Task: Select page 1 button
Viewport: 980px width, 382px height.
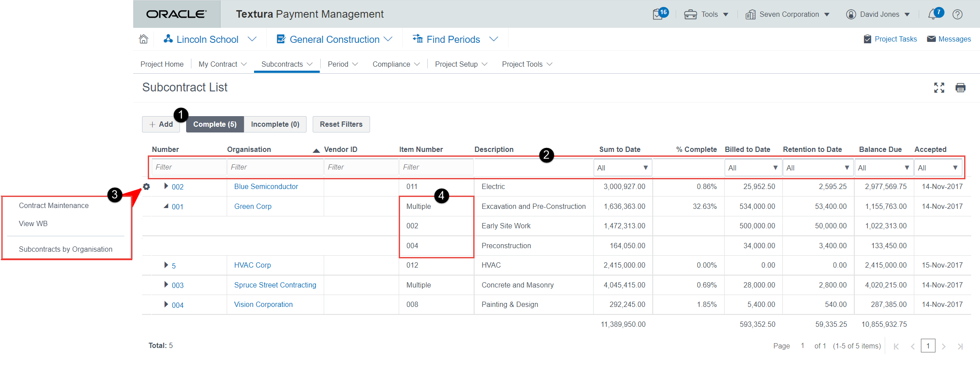Action: click(928, 346)
